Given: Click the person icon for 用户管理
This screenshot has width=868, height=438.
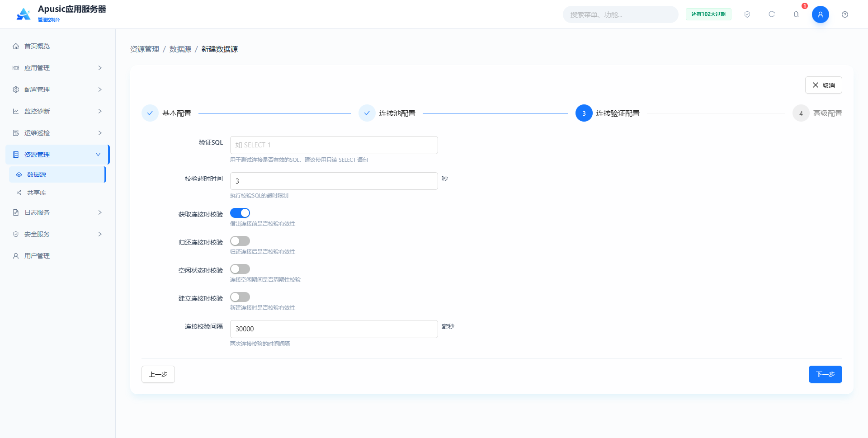Looking at the screenshot, I should [16, 256].
